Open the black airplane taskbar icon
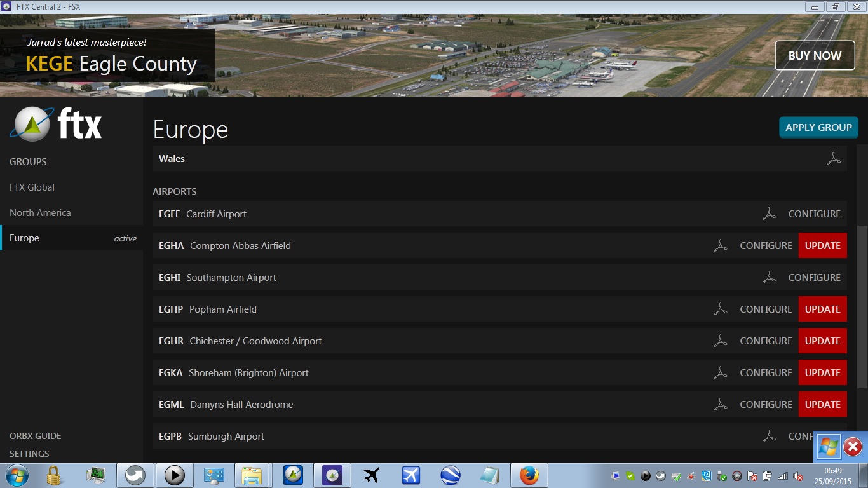 tap(372, 475)
